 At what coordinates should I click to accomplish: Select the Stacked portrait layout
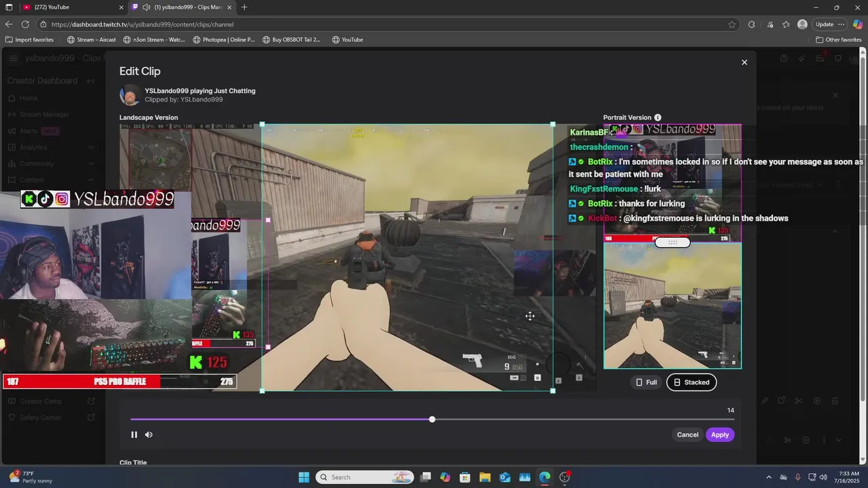click(692, 382)
